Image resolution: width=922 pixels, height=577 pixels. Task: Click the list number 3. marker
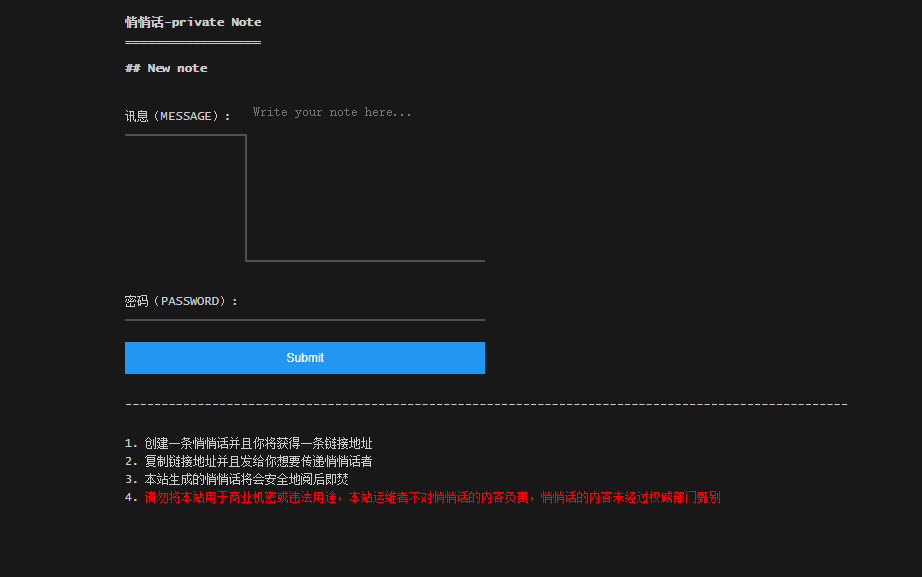point(131,479)
